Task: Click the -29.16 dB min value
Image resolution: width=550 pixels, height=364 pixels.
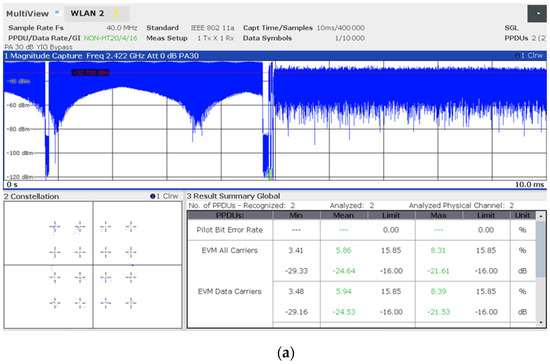Action: [x=296, y=312]
